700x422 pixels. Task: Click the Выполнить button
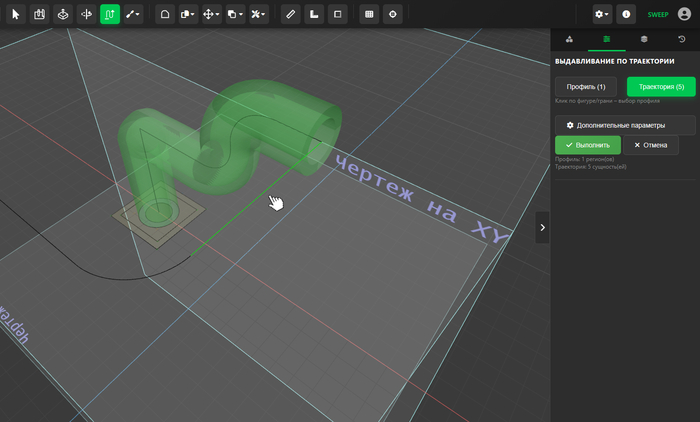[x=588, y=145]
